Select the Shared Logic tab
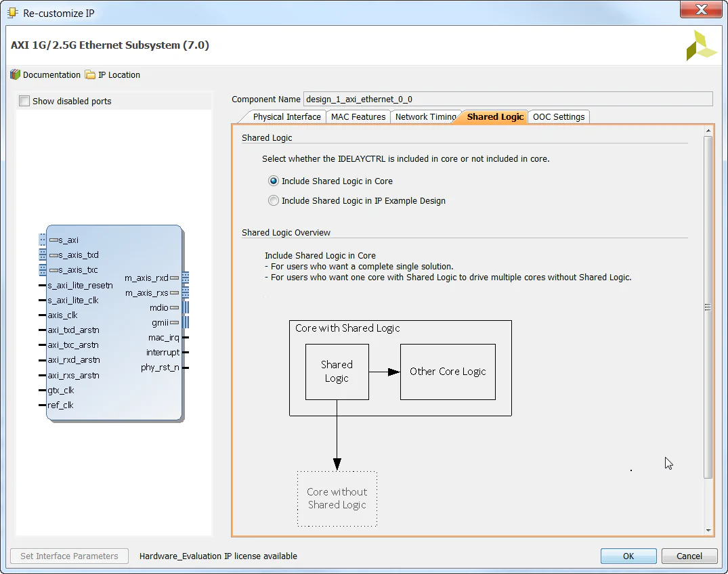Screen dimensions: 728x574 (495, 116)
